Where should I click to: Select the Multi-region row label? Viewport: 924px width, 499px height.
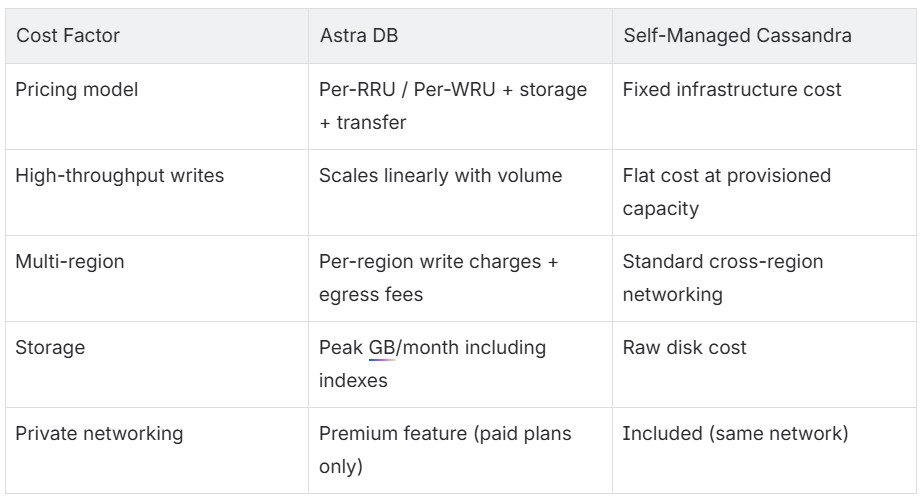(x=63, y=262)
